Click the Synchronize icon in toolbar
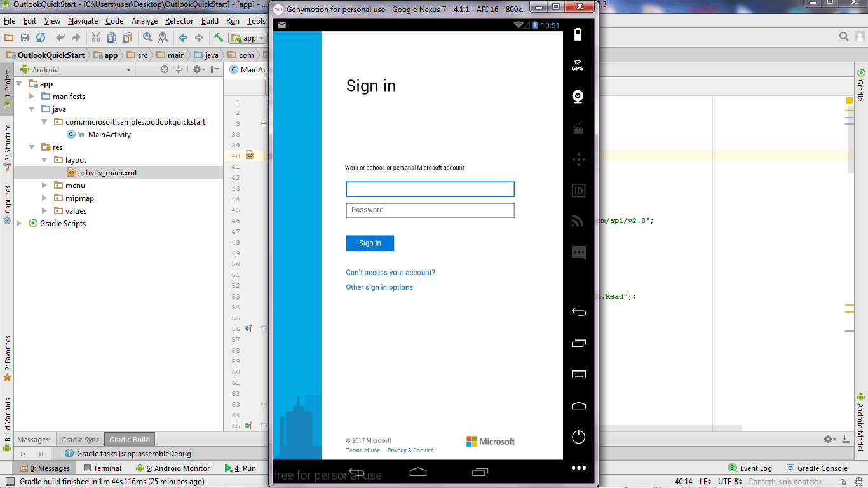868x488 pixels. (41, 38)
